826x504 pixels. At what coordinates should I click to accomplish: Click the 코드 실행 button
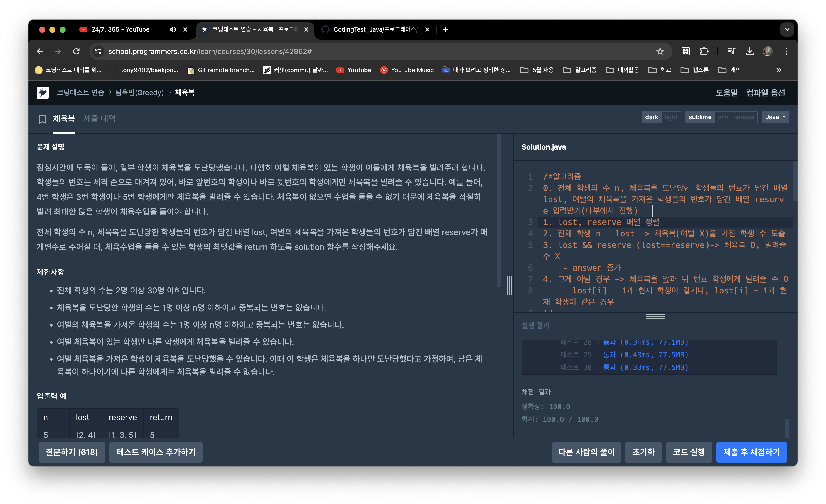[x=689, y=452]
